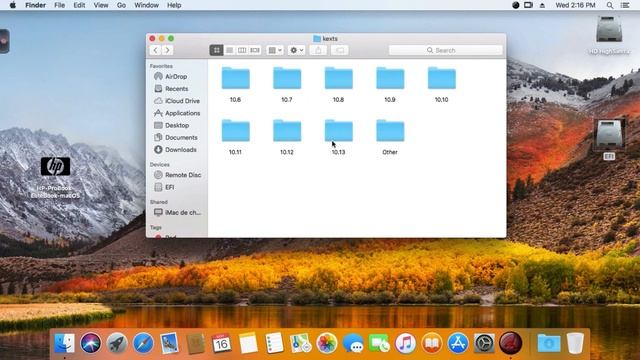Open App Store from the Dock
Screen dimensions: 640x360
pyautogui.click(x=458, y=343)
